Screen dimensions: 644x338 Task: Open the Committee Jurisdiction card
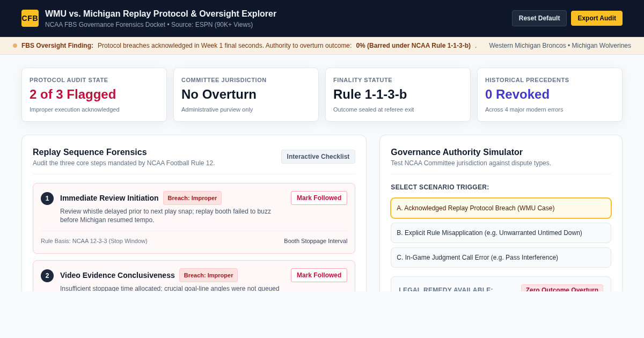point(246,94)
